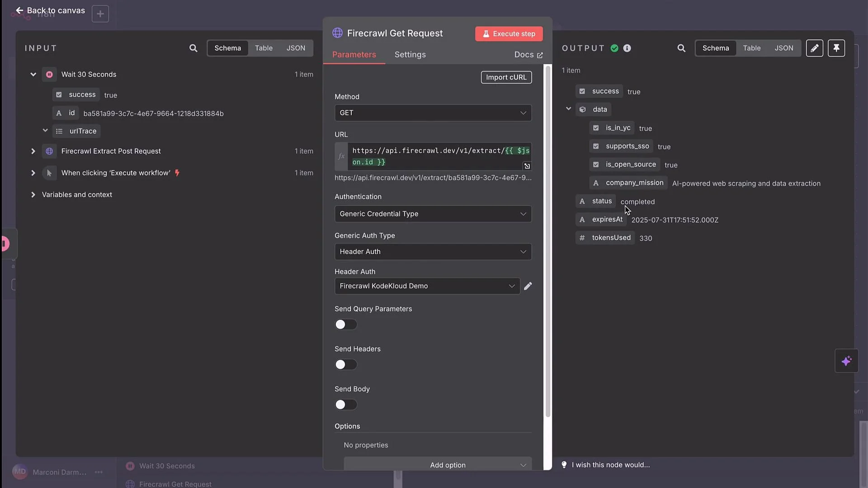868x488 pixels.
Task: Click the input panel search icon
Action: 193,48
